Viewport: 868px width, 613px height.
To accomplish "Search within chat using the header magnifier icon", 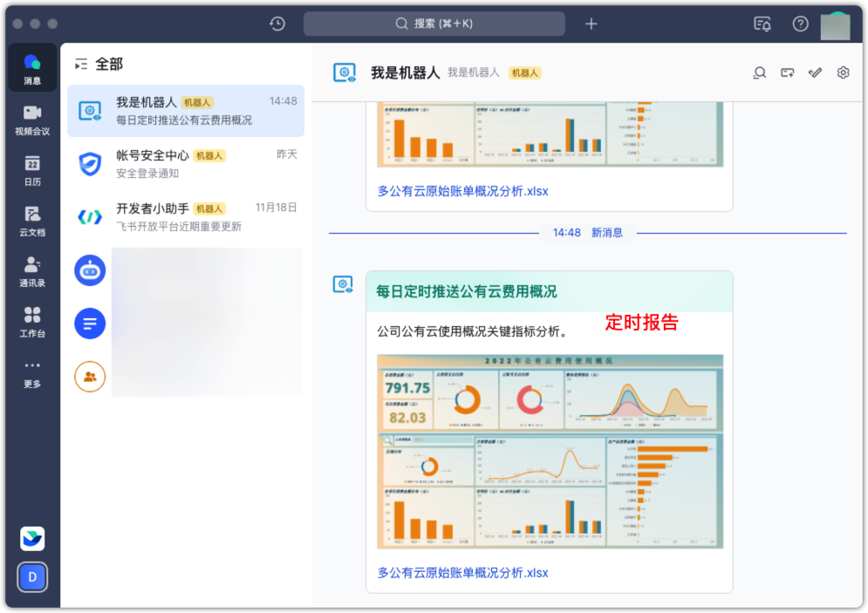I will point(760,72).
